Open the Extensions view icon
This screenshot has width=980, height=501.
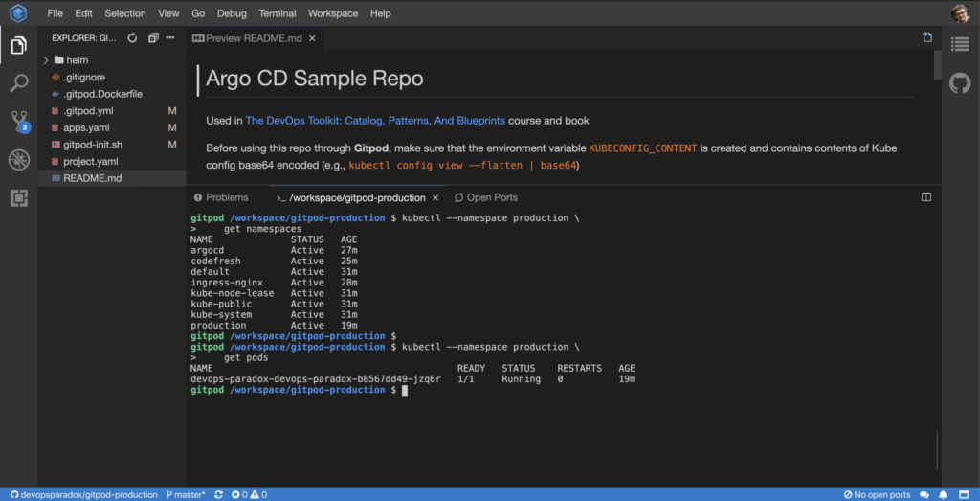(19, 198)
